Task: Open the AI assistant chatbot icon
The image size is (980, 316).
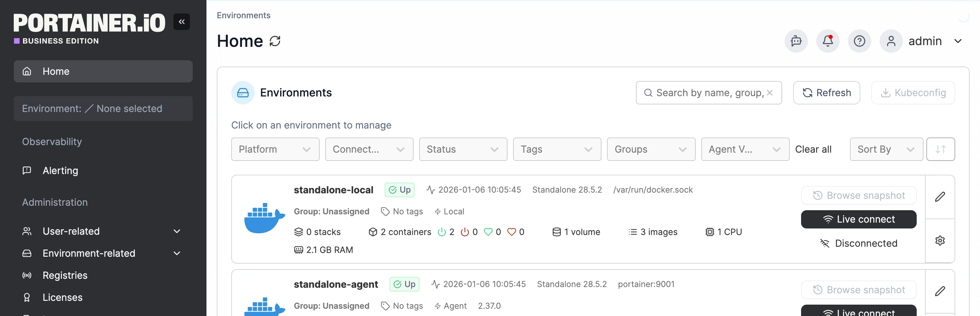Action: point(796,41)
